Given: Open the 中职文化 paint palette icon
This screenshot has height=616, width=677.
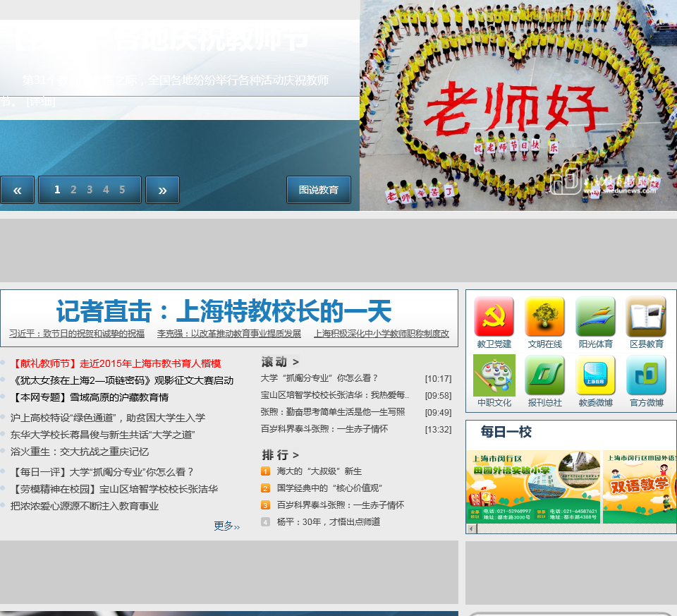Looking at the screenshot, I should click(494, 375).
